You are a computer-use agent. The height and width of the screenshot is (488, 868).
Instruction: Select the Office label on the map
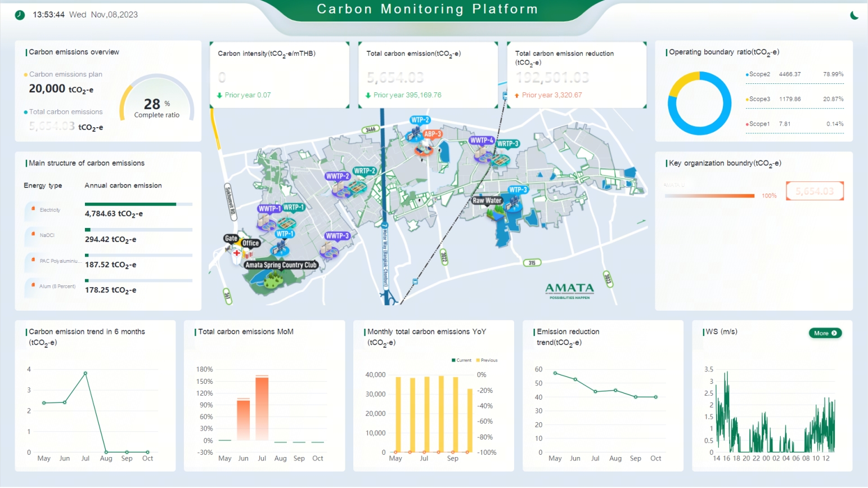coord(250,243)
